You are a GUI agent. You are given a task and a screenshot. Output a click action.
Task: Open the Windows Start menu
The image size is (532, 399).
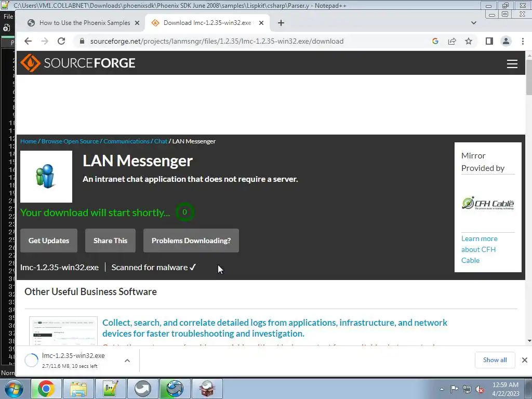(x=14, y=389)
